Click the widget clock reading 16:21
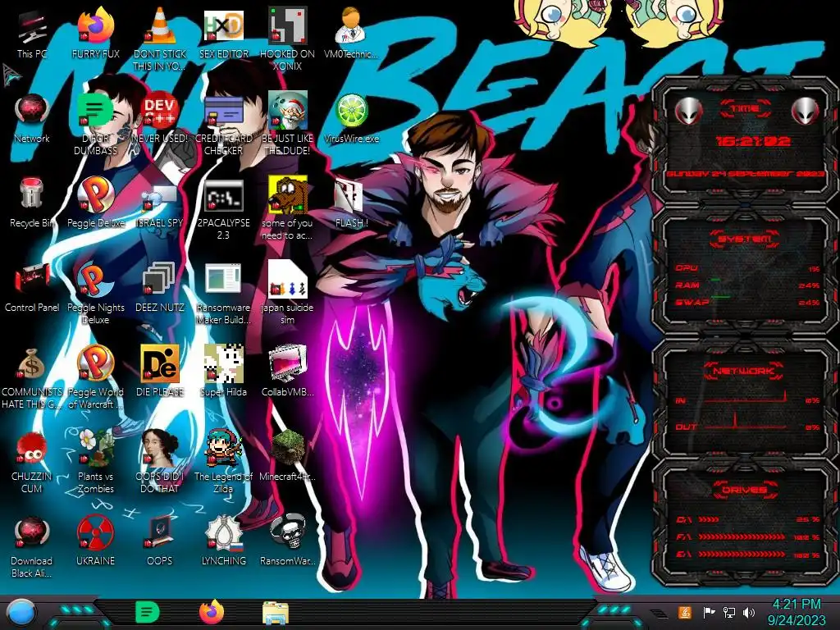The image size is (840, 630). 753,141
